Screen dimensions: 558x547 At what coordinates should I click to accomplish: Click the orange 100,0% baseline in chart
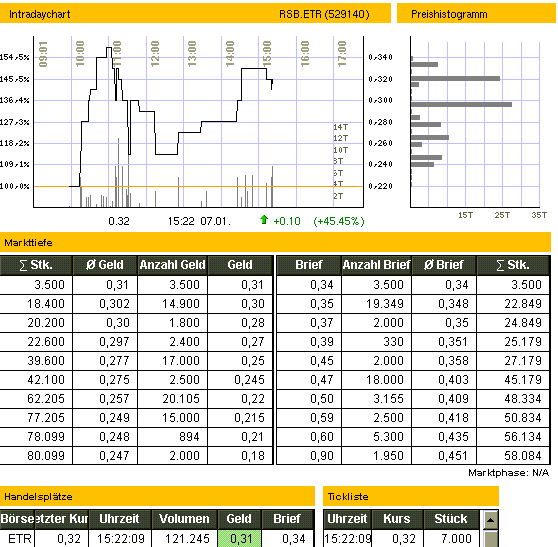pyautogui.click(x=198, y=186)
